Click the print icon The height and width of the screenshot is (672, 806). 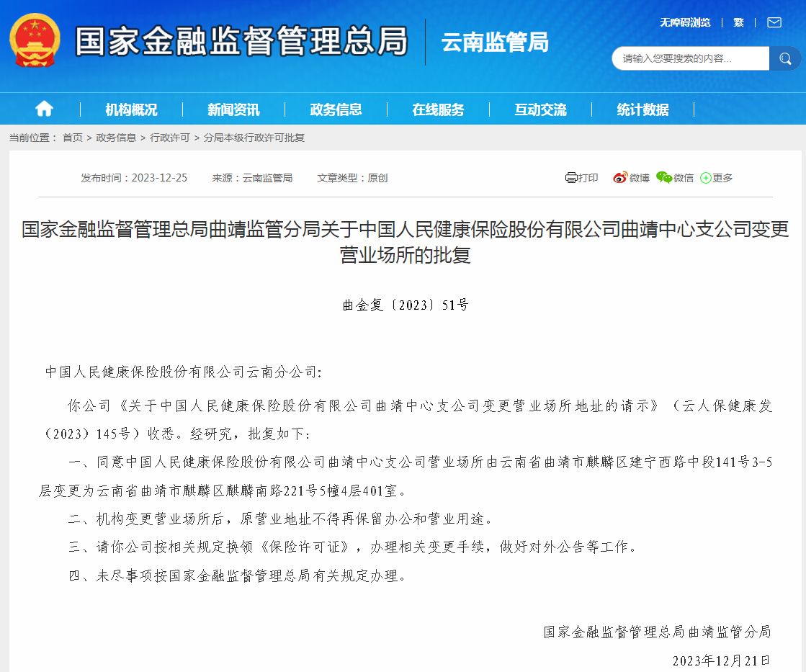click(x=571, y=178)
